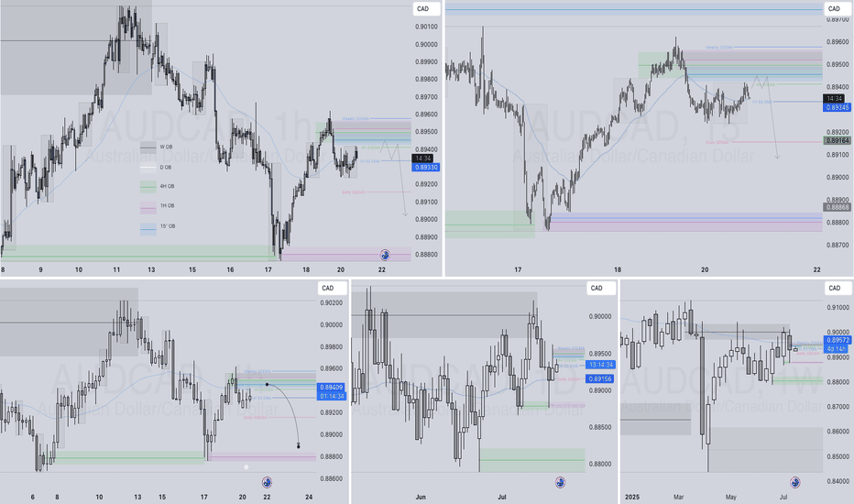Click the 4d 14h countdown label

coord(836,349)
